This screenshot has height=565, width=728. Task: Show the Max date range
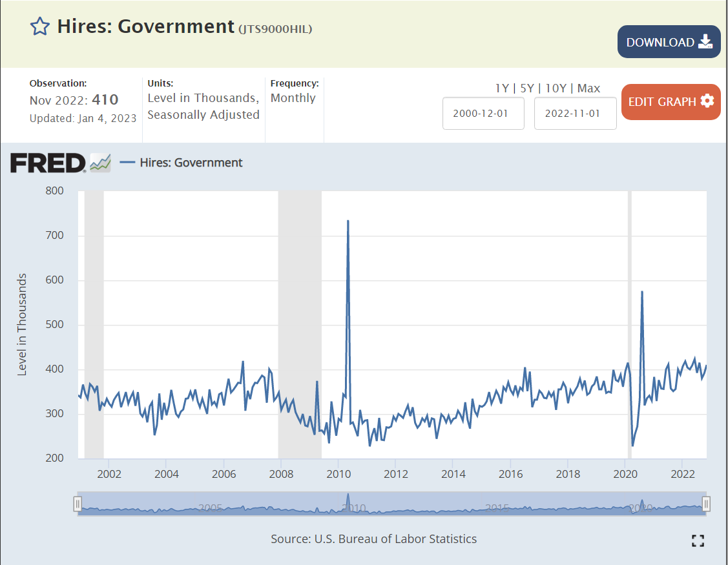588,88
